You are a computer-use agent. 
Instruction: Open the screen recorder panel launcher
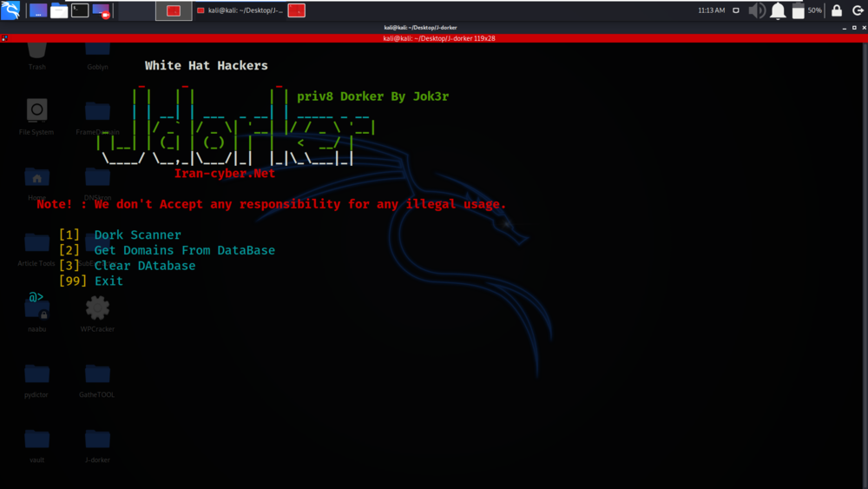[101, 10]
